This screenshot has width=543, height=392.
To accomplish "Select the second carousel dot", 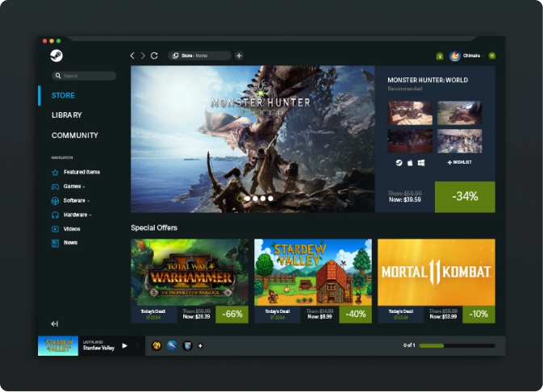I will tap(248, 198).
